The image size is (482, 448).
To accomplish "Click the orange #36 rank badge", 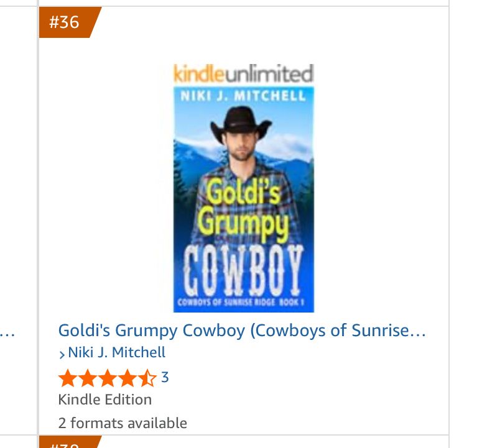I will [x=65, y=22].
